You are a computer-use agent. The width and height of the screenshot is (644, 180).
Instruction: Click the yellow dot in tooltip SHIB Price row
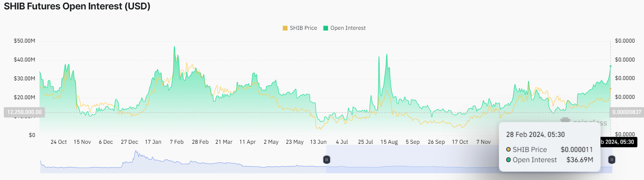pos(508,149)
